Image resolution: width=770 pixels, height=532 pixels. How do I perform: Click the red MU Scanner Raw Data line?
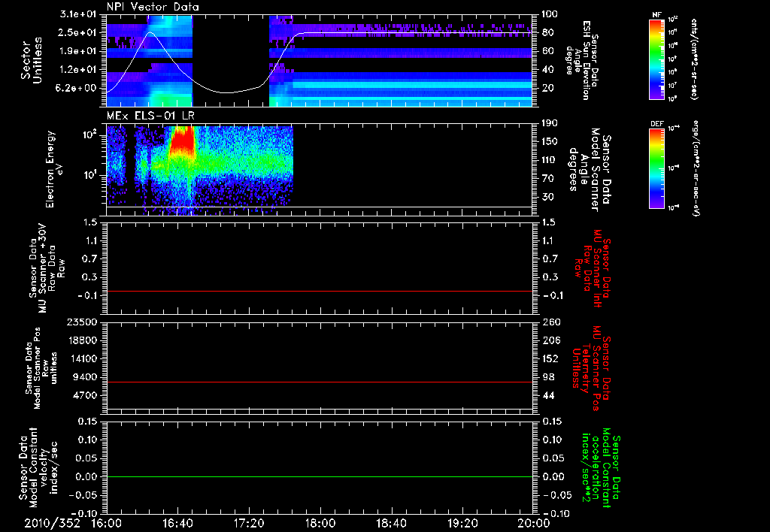pos(320,291)
